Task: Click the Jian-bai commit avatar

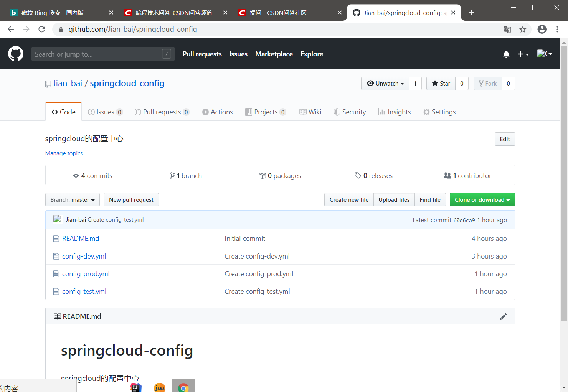Action: click(x=57, y=220)
